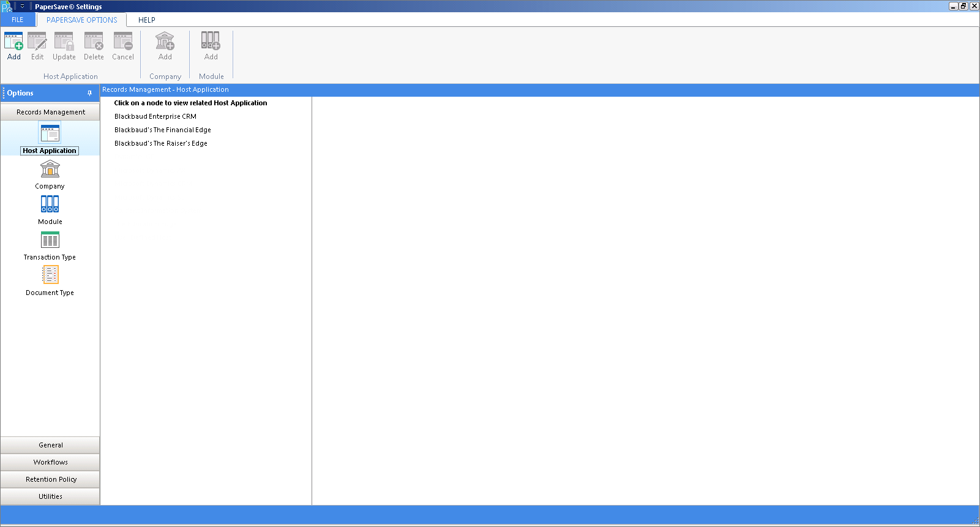The width and height of the screenshot is (980, 527).
Task: Minimize the PaperSave Settings window
Action: tap(953, 6)
